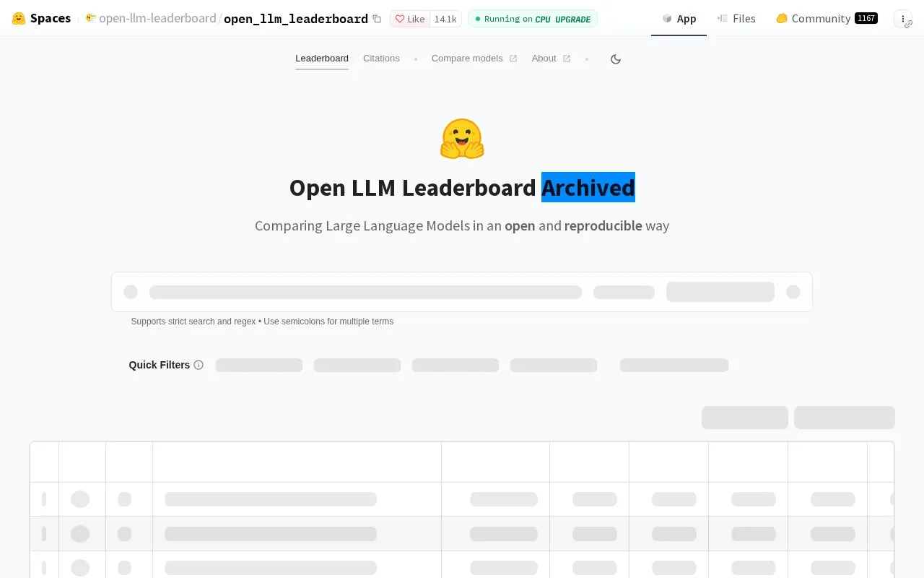924x578 pixels.
Task: Open the 14.1k likes count
Action: pos(445,19)
